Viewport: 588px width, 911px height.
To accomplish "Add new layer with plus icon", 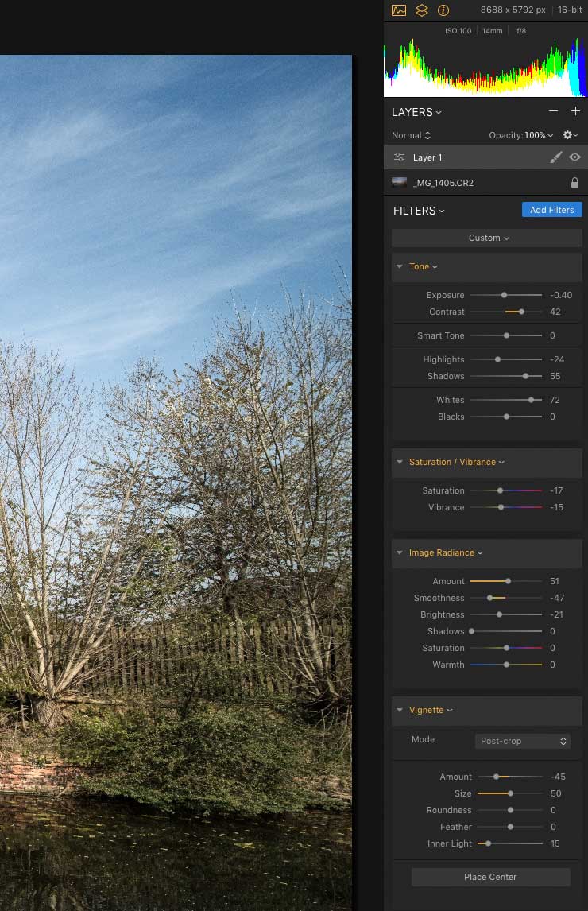I will point(575,111).
